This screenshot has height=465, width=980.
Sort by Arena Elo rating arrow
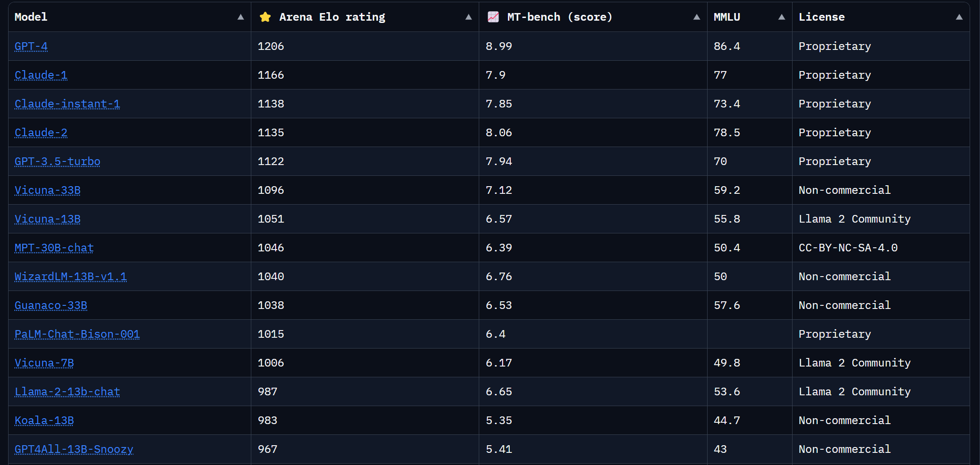[x=468, y=17]
